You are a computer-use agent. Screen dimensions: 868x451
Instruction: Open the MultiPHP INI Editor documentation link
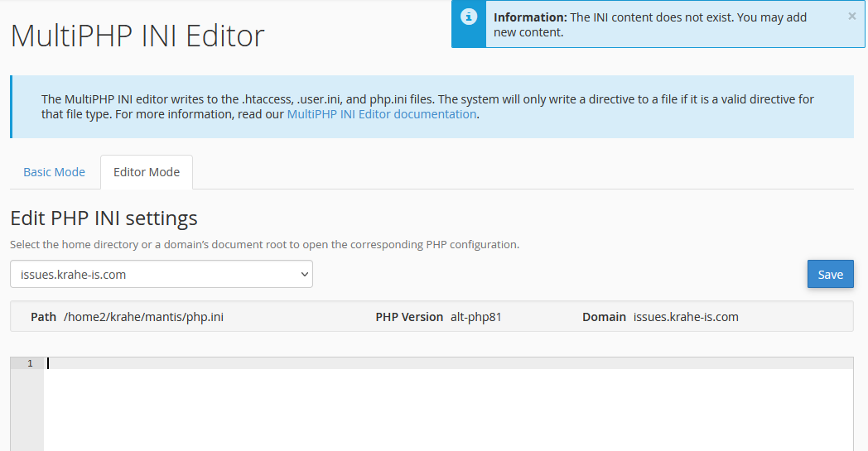tap(382, 114)
